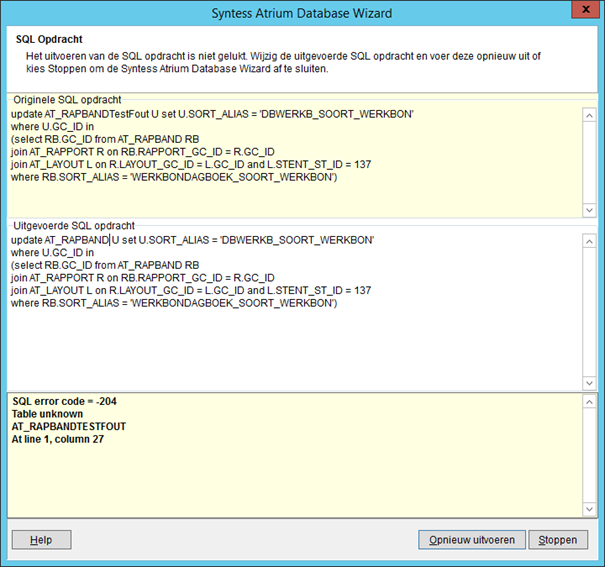
Task: Click 'AT_RAPBANDTestFout' in the original SQL
Action: [96, 114]
